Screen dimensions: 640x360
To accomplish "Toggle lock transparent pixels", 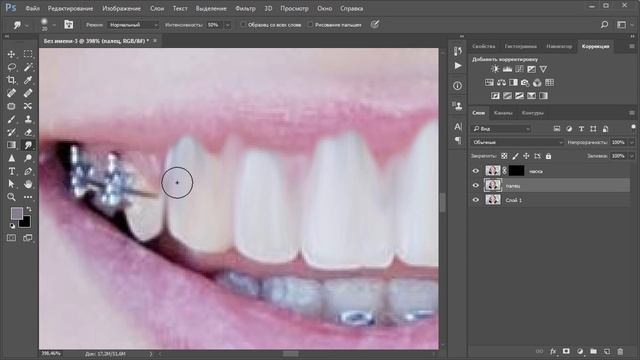I will 504,156.
